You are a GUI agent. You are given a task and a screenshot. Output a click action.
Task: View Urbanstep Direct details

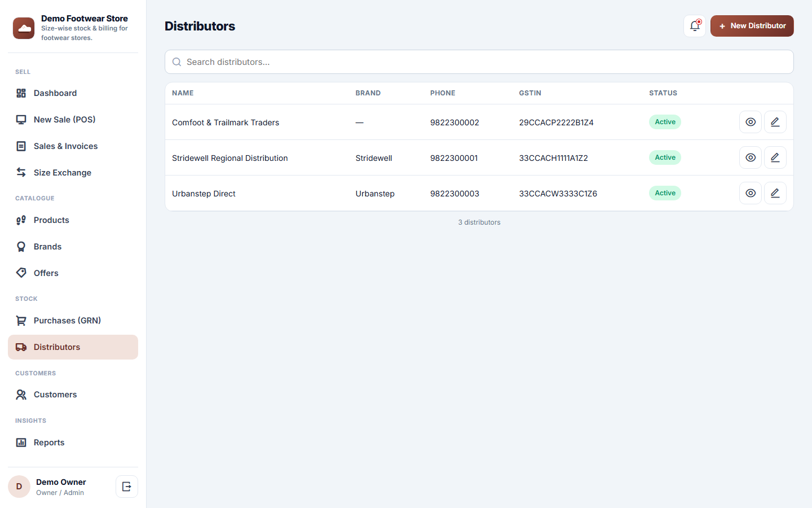[751, 193]
